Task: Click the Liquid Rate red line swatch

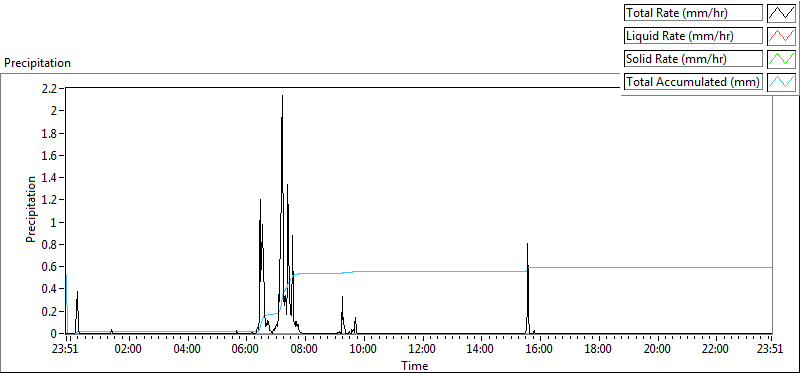Action: pyautogui.click(x=782, y=36)
